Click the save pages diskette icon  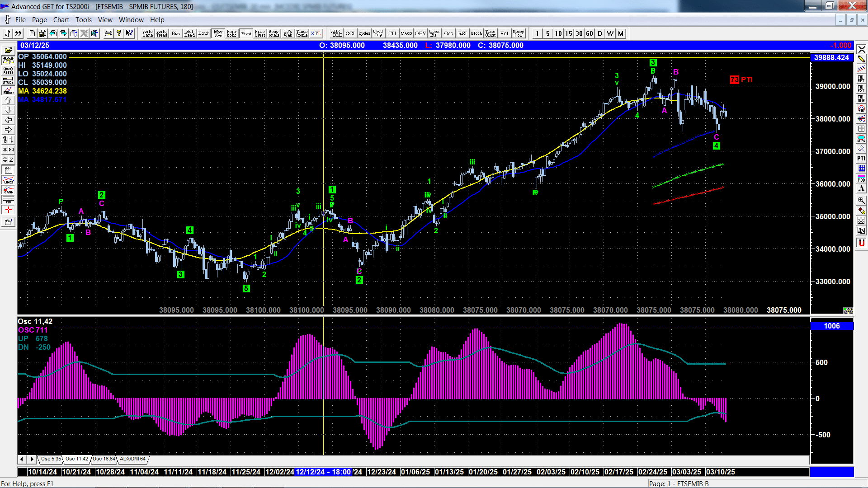[x=42, y=33]
